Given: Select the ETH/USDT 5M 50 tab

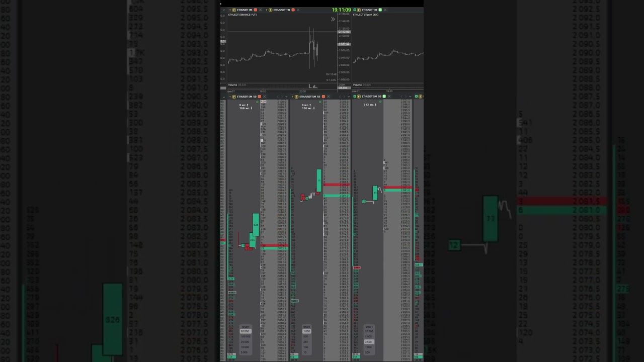Looking at the screenshot, I should tap(310, 97).
